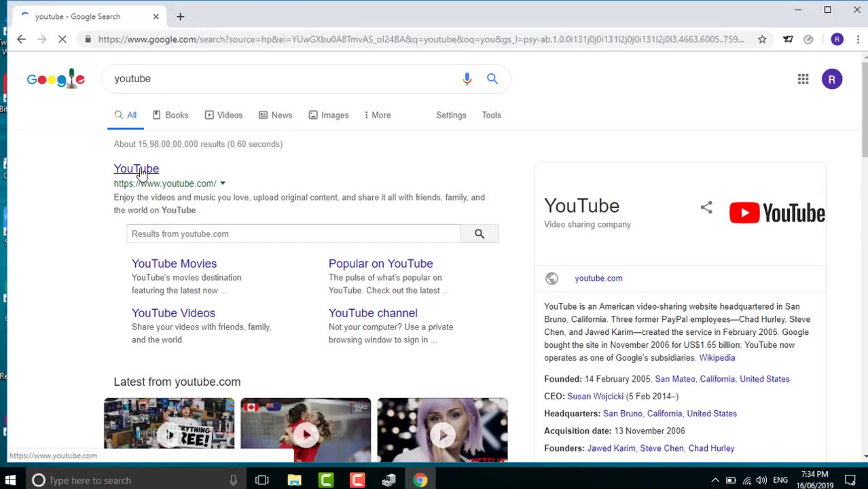Click the Chrome profile avatar in toolbar
This screenshot has width=868, height=489.
[837, 39]
